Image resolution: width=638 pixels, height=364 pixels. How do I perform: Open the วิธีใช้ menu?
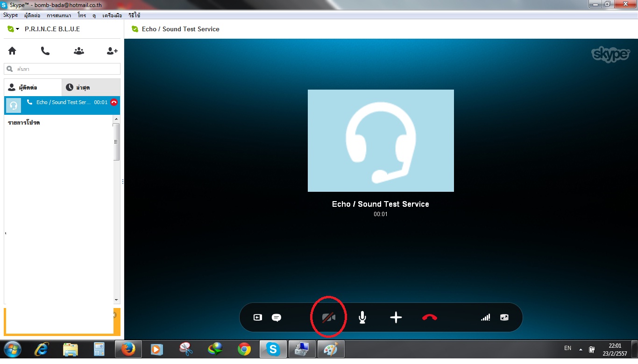(x=135, y=15)
